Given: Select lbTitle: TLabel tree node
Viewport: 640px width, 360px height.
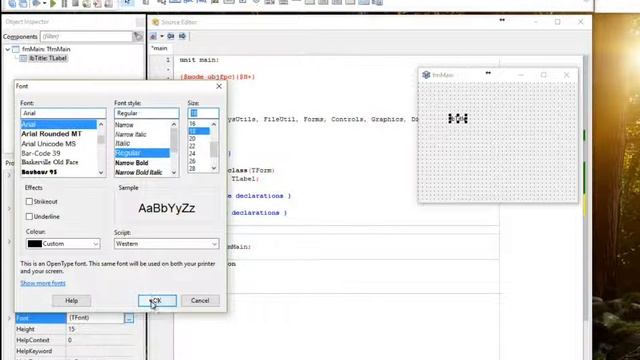Looking at the screenshot, I should pyautogui.click(x=48, y=58).
